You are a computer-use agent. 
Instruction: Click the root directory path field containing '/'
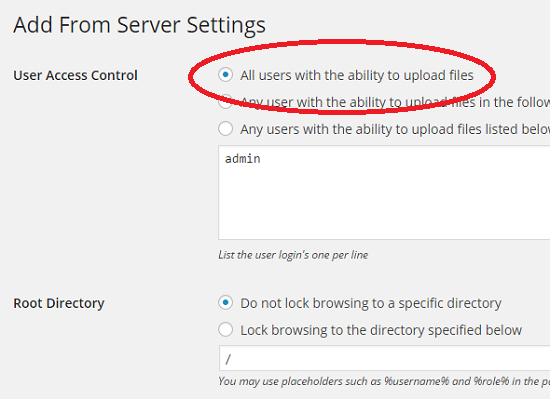coord(384,358)
